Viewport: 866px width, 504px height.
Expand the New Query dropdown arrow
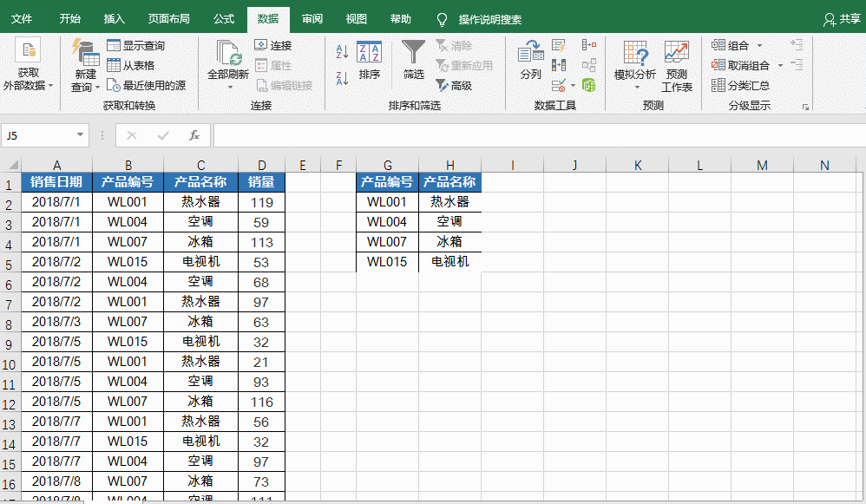[97, 88]
